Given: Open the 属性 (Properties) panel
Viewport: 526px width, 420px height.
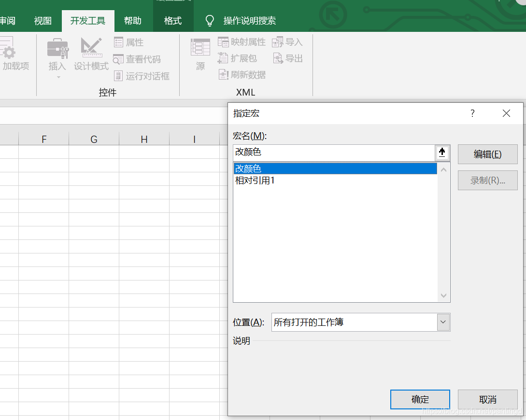Looking at the screenshot, I should 128,42.
